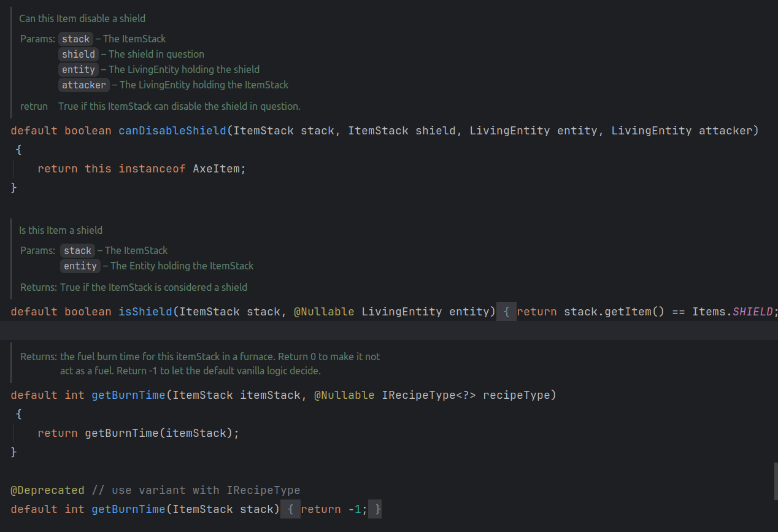This screenshot has width=778, height=532.
Task: Click "stack" param tag in isShield docs
Action: coord(77,251)
